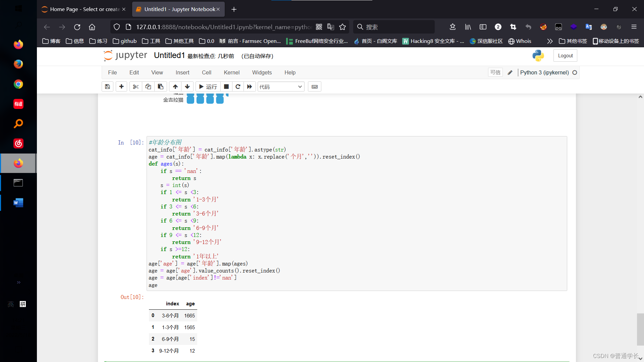Viewport: 644px width, 362px height.
Task: Click the save and checkpoint icon
Action: point(107,87)
